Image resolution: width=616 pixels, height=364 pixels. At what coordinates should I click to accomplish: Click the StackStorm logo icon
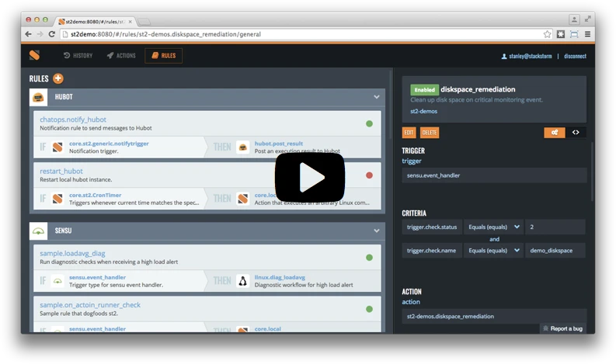tap(35, 55)
